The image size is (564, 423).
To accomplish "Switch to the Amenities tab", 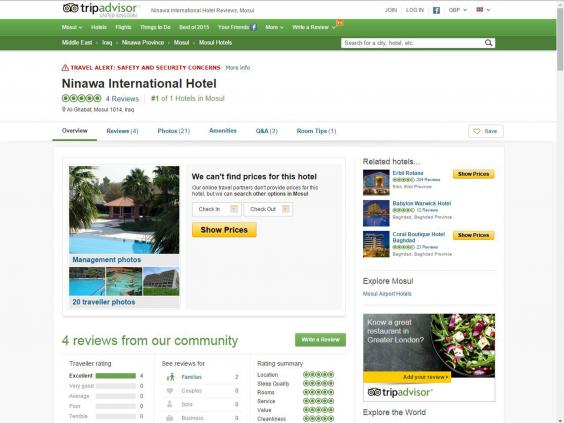I will point(223,131).
